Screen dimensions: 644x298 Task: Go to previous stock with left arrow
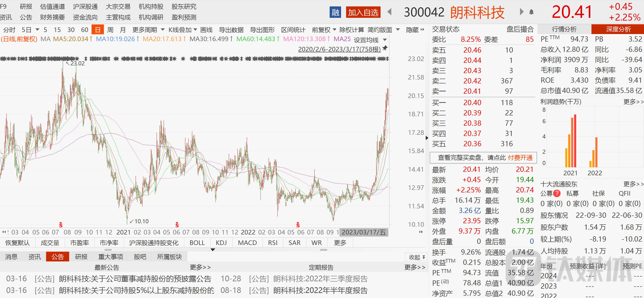(x=389, y=12)
